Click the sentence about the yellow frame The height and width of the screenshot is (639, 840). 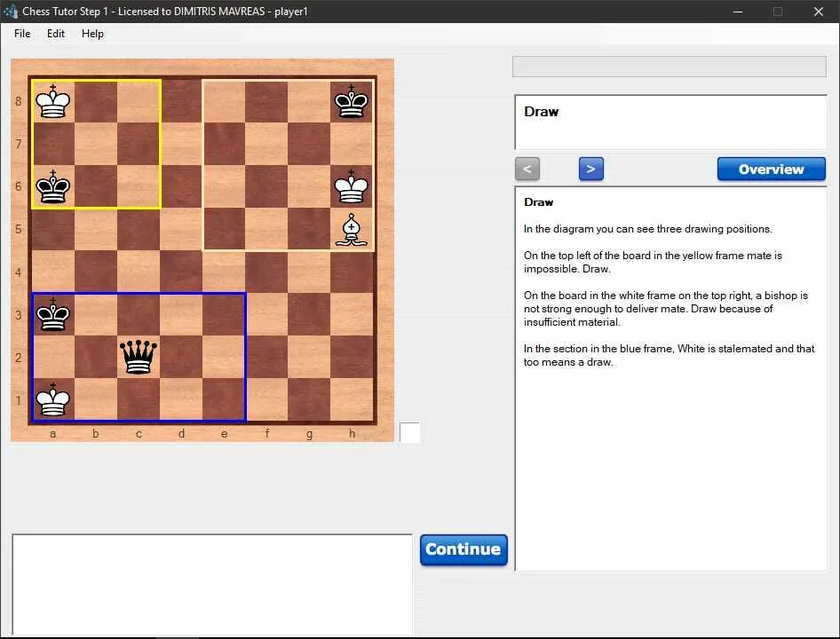[x=653, y=262]
